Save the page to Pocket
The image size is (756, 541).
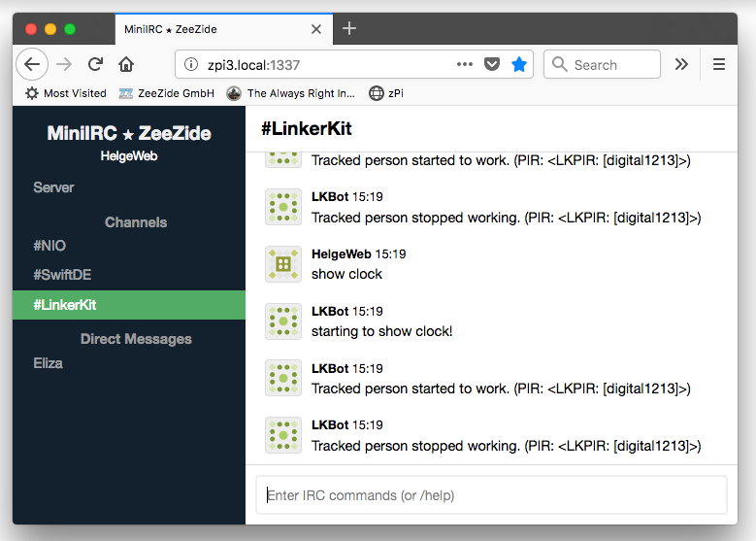point(492,64)
